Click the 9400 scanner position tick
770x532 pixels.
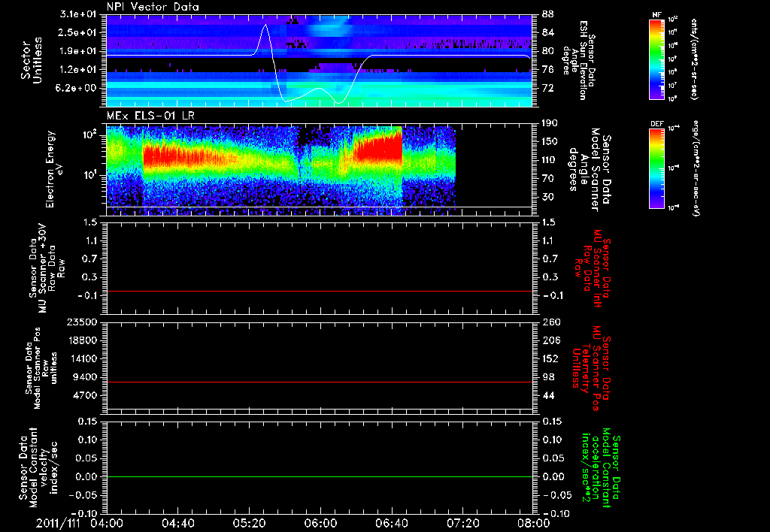[x=85, y=377]
